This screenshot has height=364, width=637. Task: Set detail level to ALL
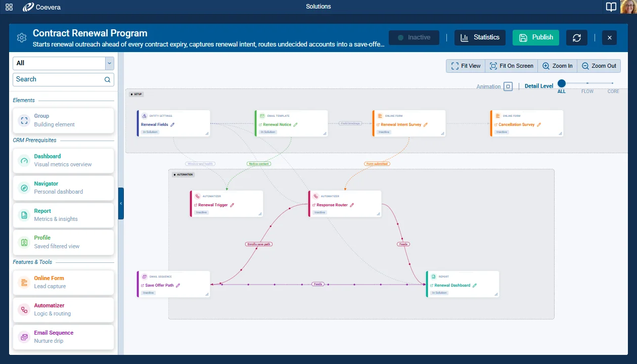(562, 92)
